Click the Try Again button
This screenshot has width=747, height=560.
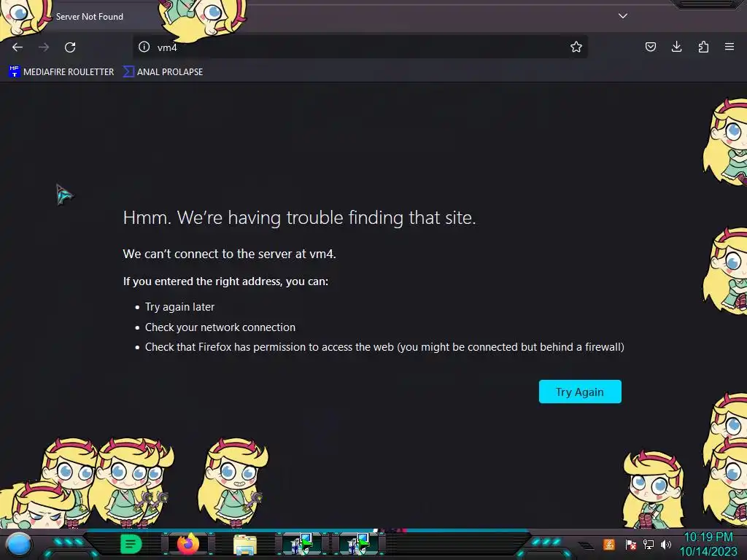click(x=580, y=392)
